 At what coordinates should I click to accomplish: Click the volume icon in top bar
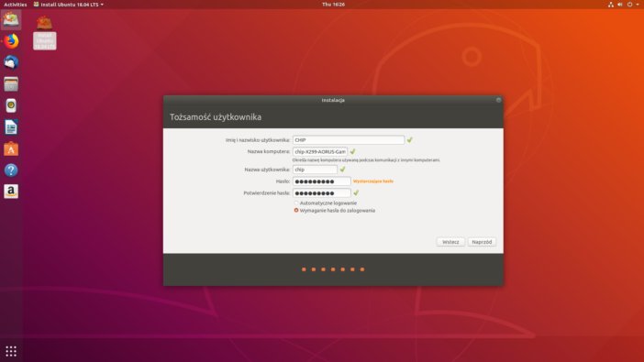point(620,5)
